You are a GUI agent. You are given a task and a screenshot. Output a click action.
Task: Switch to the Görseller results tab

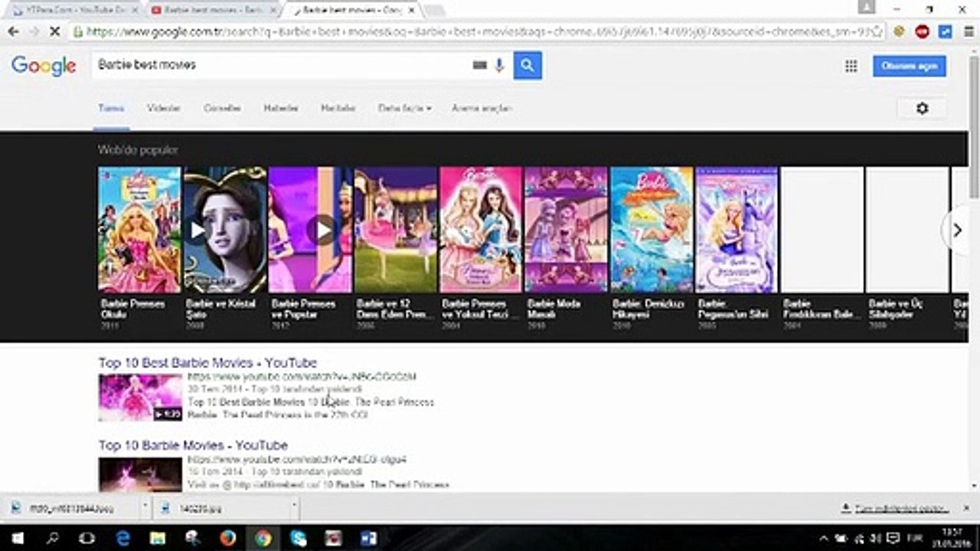222,109
